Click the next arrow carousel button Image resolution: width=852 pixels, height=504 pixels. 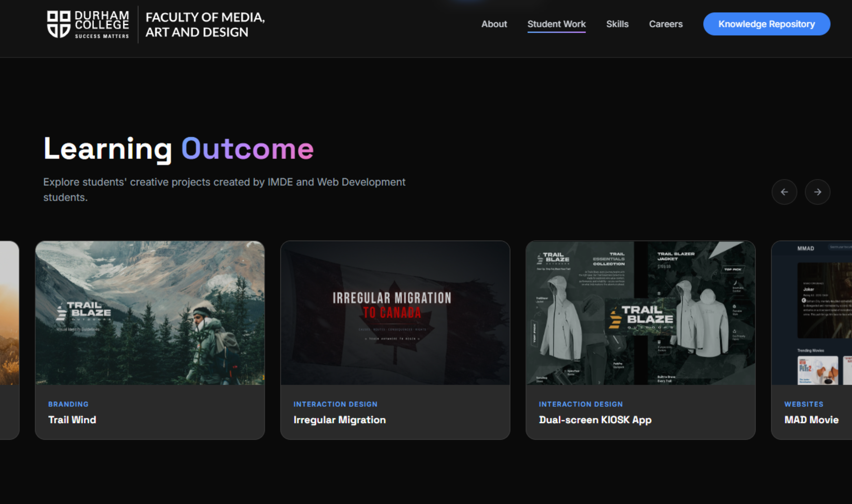817,192
